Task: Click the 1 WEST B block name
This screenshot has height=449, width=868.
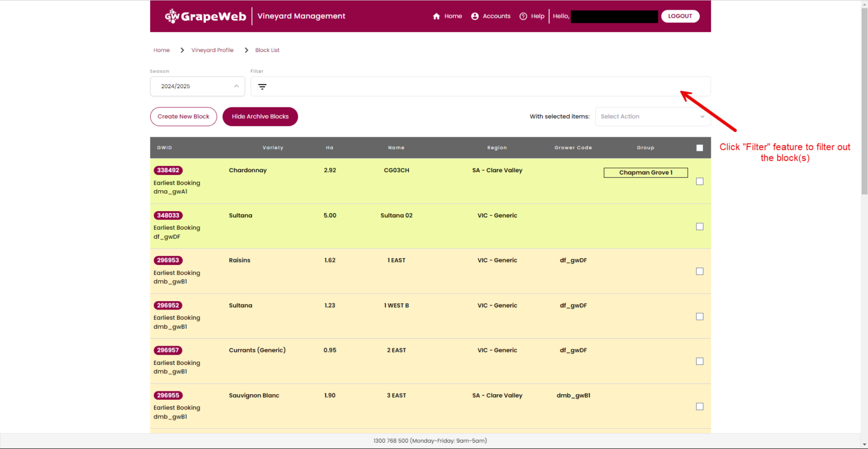Action: (x=396, y=306)
